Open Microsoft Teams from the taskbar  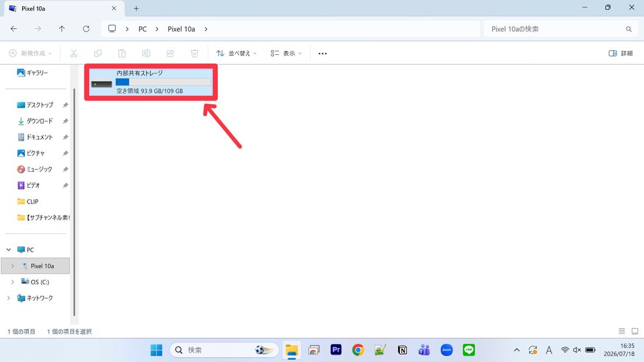point(424,350)
